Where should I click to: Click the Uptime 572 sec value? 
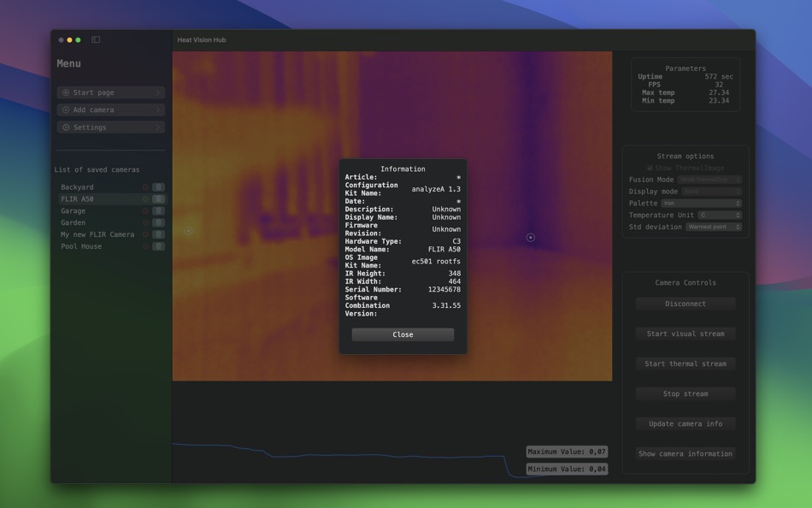click(719, 77)
